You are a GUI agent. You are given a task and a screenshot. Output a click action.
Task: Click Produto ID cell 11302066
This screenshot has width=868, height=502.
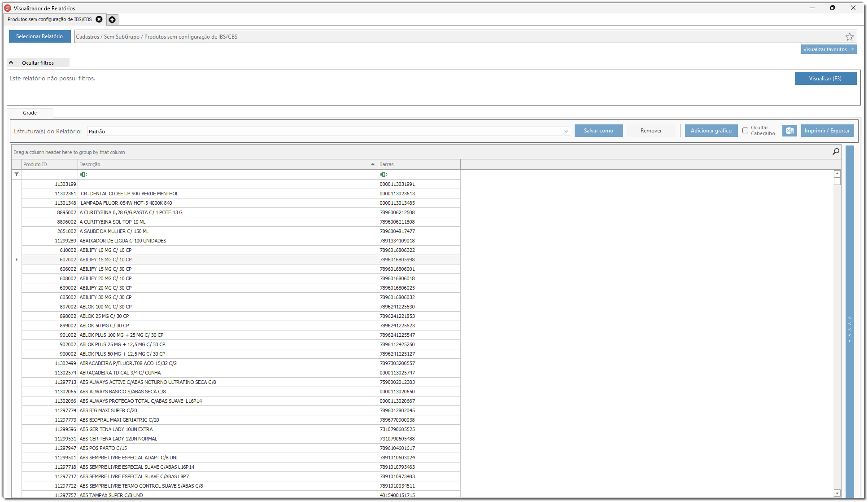click(x=50, y=401)
